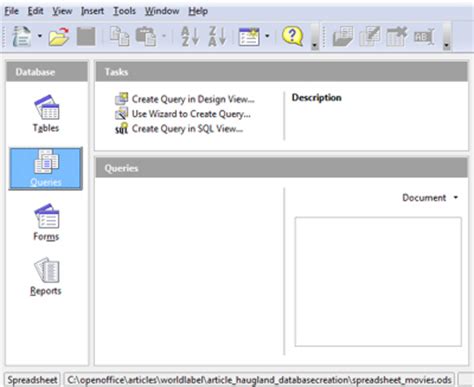Open the Tools menu
This screenshot has height=387, width=474.
(124, 11)
